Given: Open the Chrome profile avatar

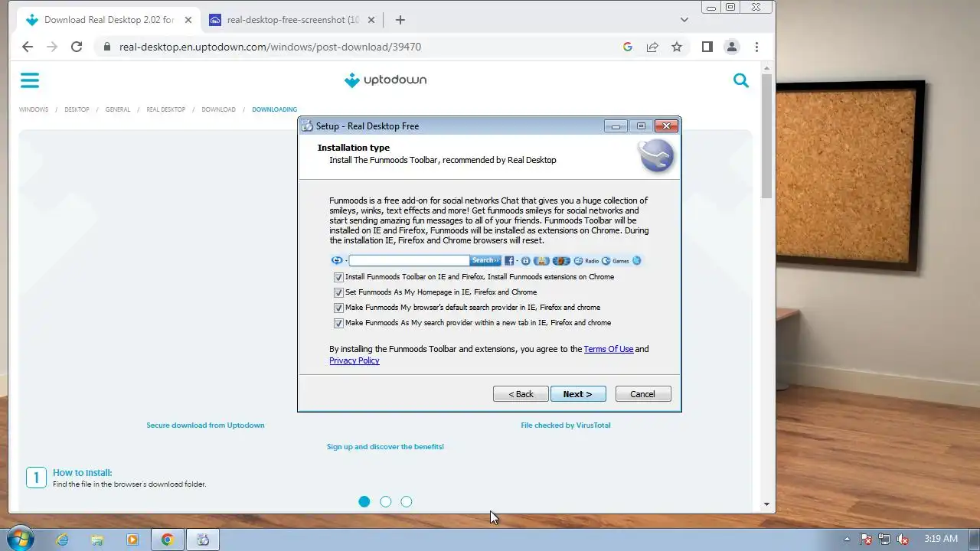Looking at the screenshot, I should tap(732, 47).
